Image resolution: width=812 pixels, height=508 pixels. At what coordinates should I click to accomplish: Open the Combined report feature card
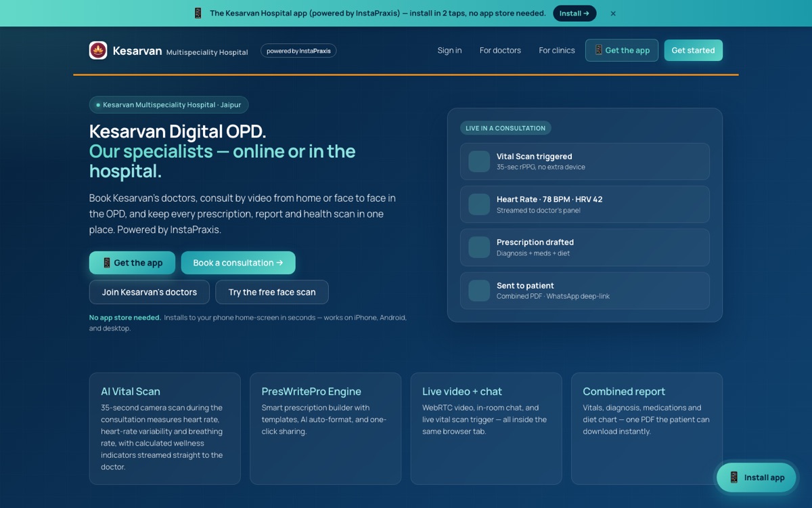pos(647,429)
